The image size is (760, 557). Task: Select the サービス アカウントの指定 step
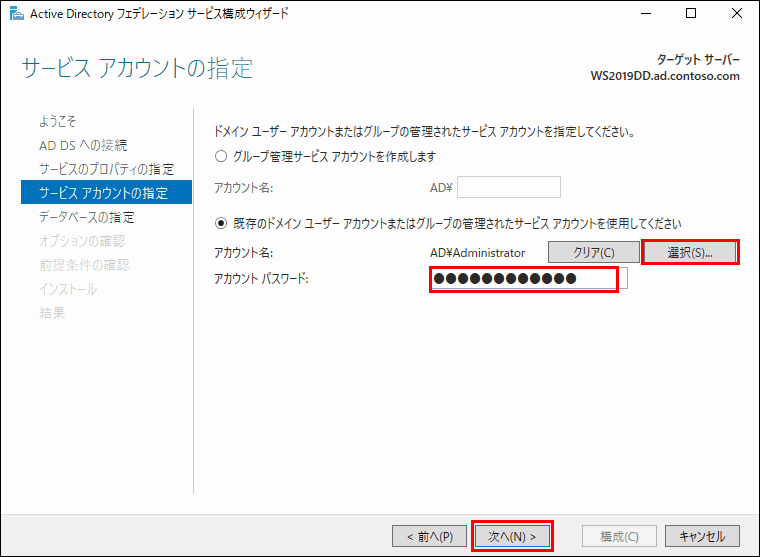tap(107, 192)
